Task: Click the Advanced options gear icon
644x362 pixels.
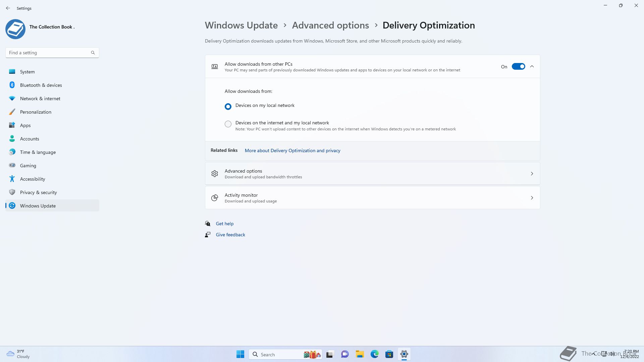Action: click(x=215, y=174)
